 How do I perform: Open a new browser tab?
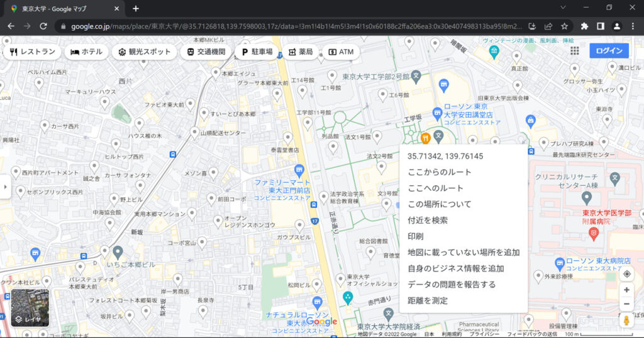[x=136, y=8]
